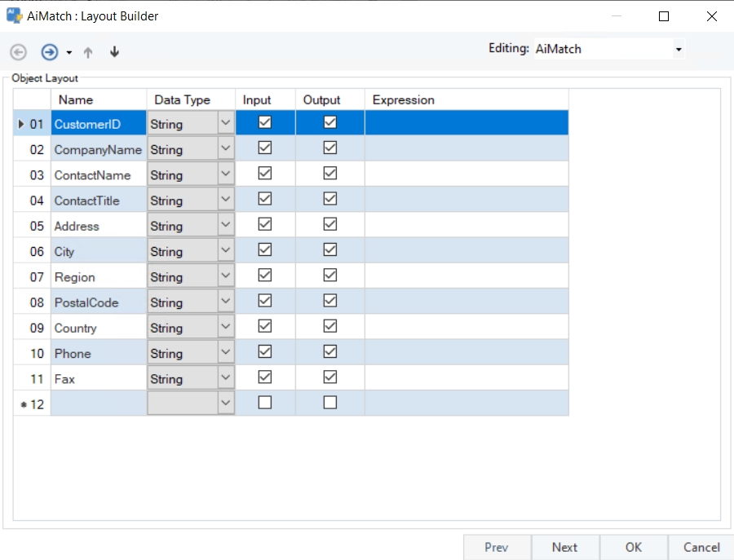Uncheck Input checkbox for CompanyName
Image resolution: width=734 pixels, height=560 pixels.
(x=264, y=148)
